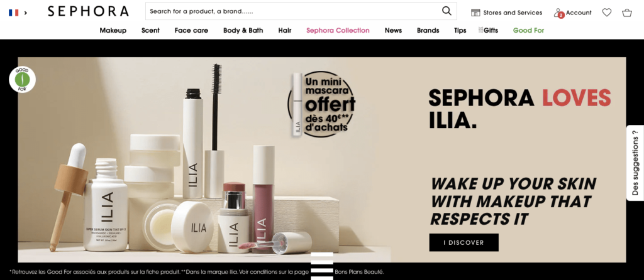Expand the country selector chevron
This screenshot has height=280, width=644.
coord(25,13)
